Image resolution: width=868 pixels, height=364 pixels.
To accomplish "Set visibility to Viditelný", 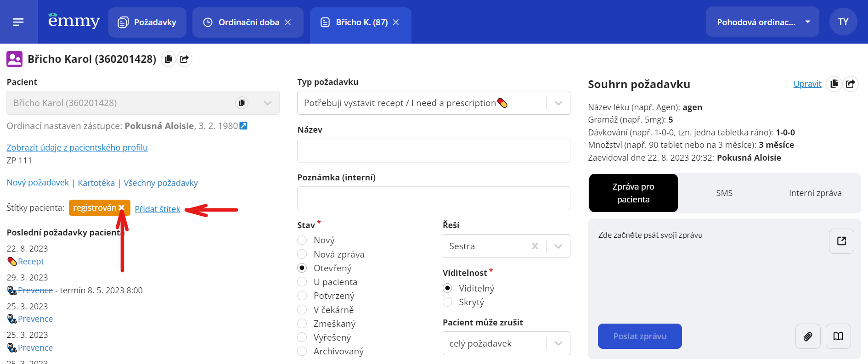I will [x=447, y=288].
